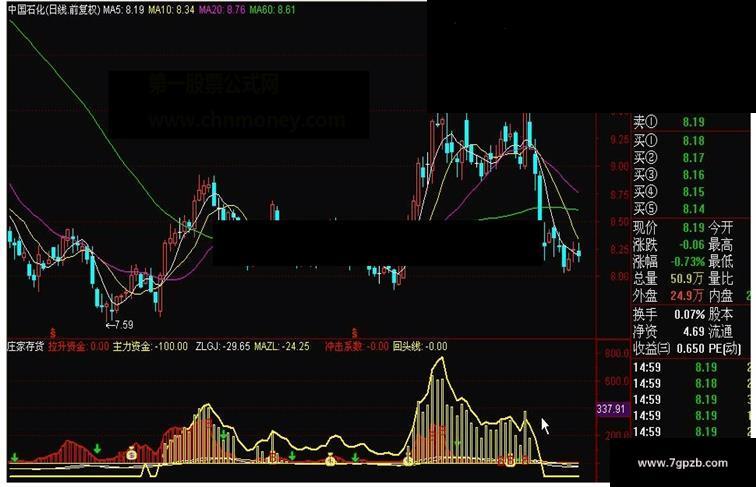The width and height of the screenshot is (756, 487).
Task: Open the 庄家存货 indicator name
Action: click(x=26, y=346)
